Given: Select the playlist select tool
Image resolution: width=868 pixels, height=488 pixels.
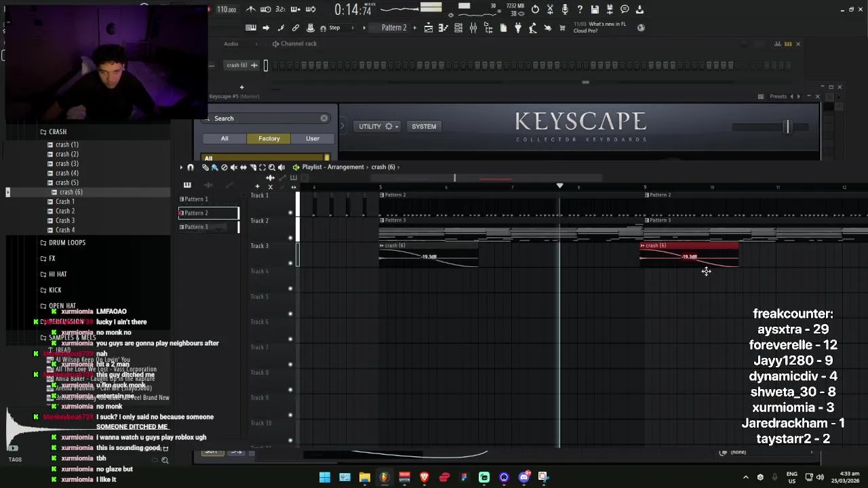Looking at the screenshot, I should click(x=262, y=167).
